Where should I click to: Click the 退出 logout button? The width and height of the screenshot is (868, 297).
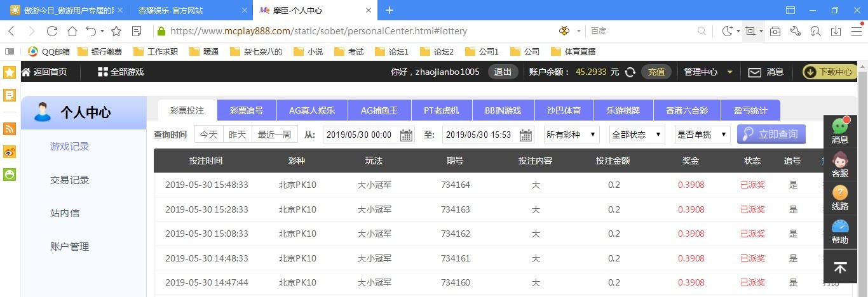[503, 72]
